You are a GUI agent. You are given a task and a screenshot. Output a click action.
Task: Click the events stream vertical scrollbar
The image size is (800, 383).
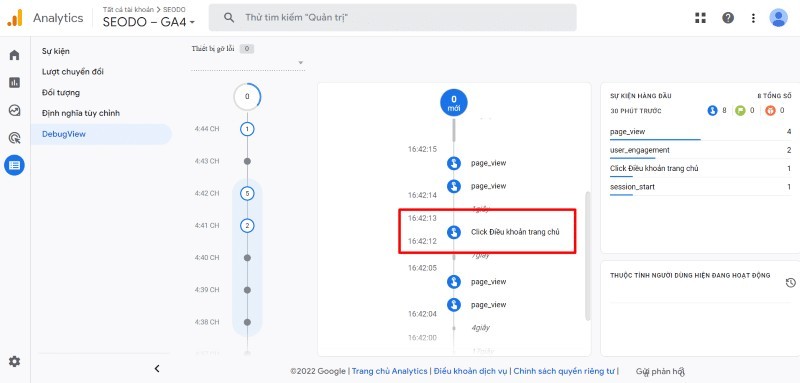click(x=587, y=256)
